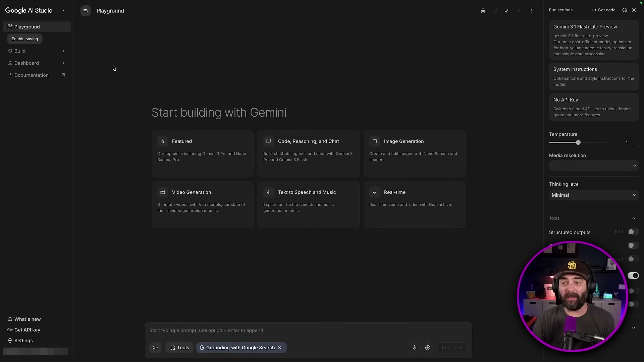The width and height of the screenshot is (644, 362).
Task: Toggle the switch beside the lower Edit label
Action: tap(633, 259)
